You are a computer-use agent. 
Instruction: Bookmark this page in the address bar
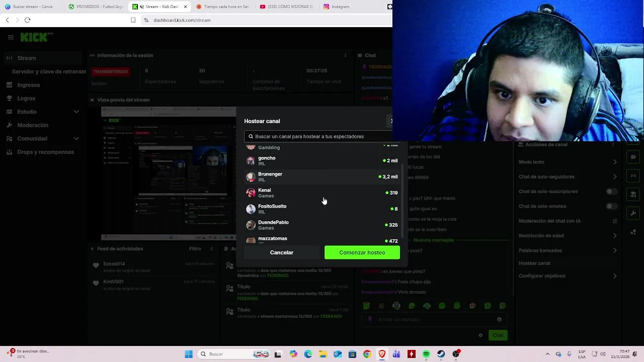pos(133,20)
